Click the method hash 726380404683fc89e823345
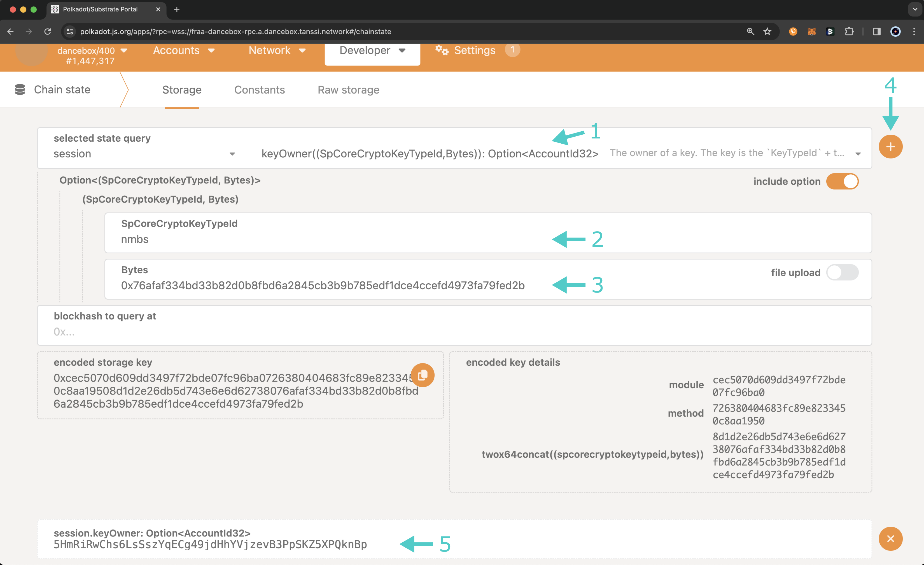Image resolution: width=924 pixels, height=565 pixels. click(779, 414)
